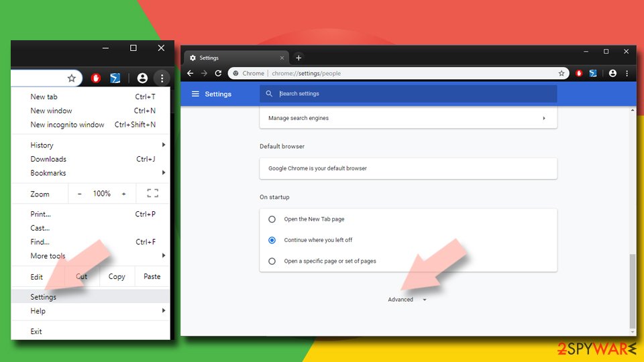Screen dimensions: 644x362
Task: Switch to the Settings tab
Action: coord(236,58)
